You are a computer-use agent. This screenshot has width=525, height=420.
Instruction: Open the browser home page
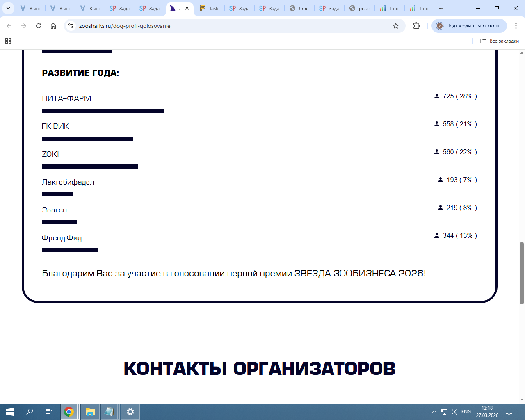click(53, 26)
